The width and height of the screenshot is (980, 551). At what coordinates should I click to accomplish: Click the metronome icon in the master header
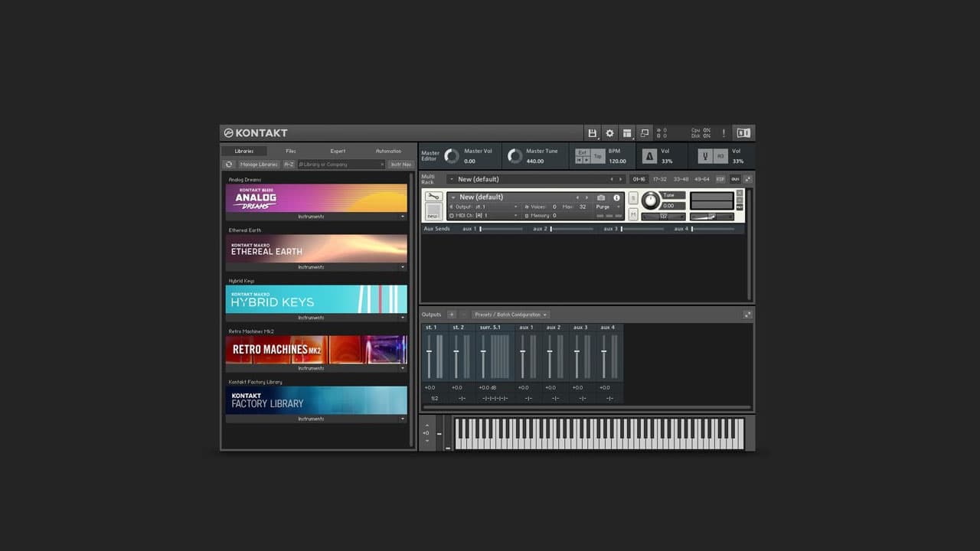point(650,156)
